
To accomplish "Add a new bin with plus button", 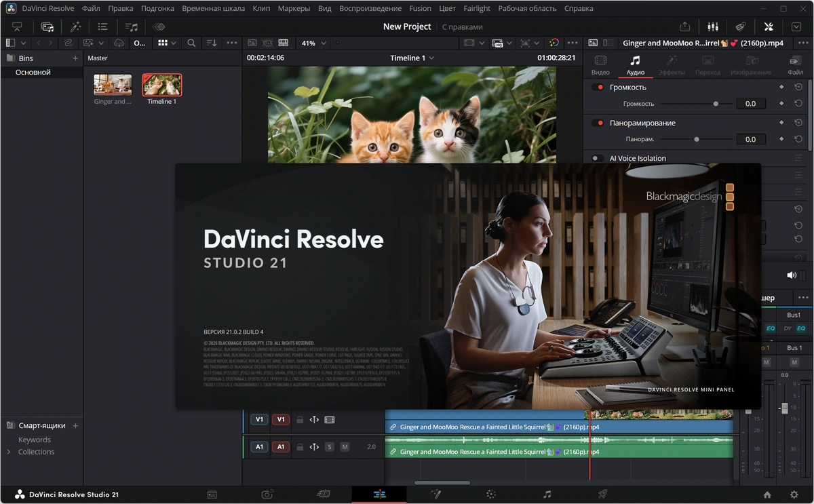I will 75,58.
